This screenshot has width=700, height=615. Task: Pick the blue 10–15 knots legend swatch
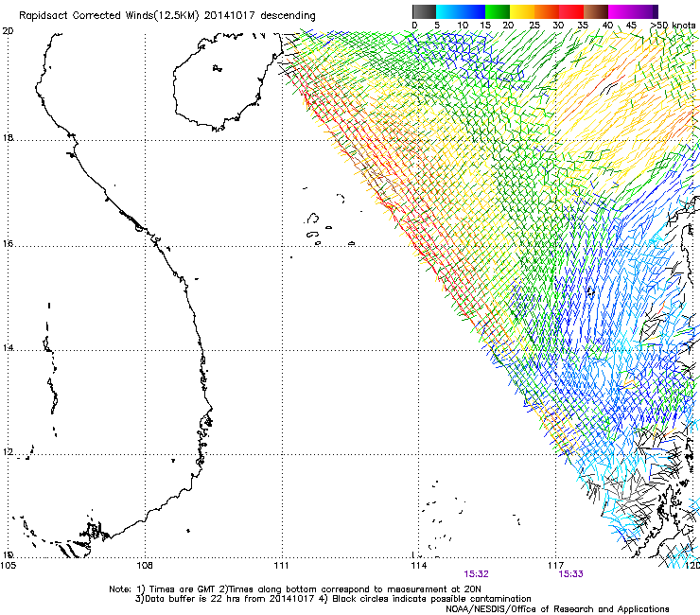473,11
